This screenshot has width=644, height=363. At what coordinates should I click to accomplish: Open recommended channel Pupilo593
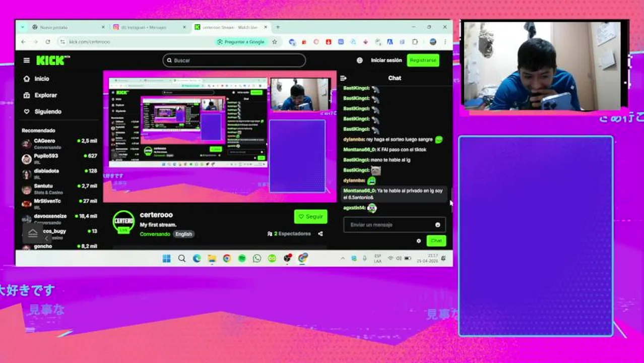pos(59,159)
